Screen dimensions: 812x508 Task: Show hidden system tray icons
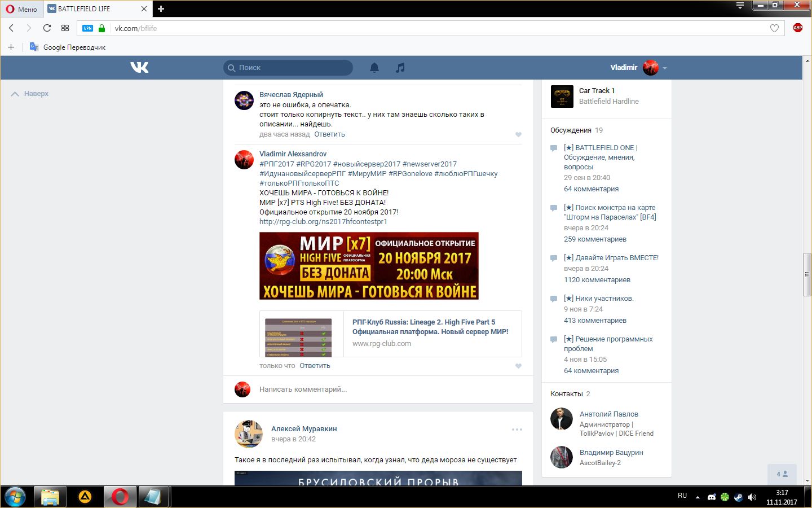[x=698, y=497]
